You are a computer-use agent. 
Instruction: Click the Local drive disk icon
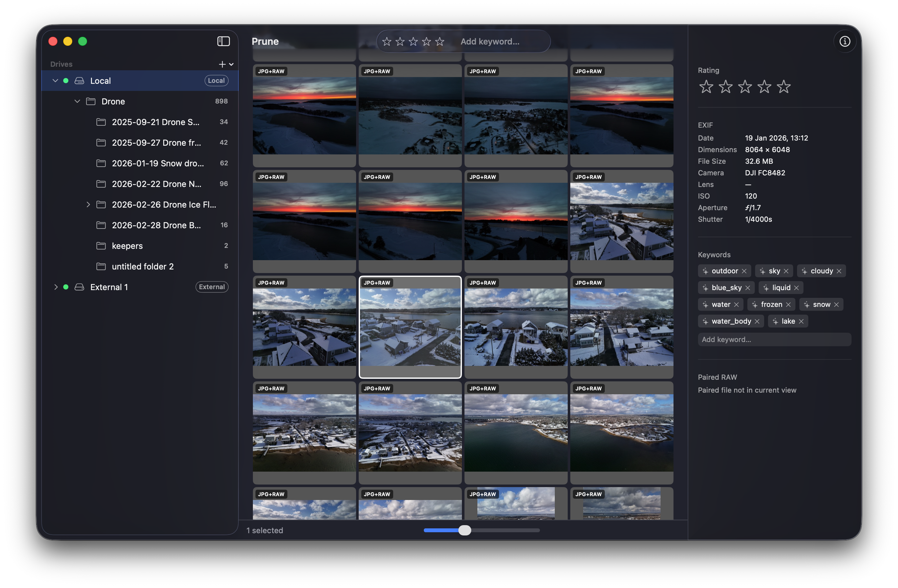(79, 81)
